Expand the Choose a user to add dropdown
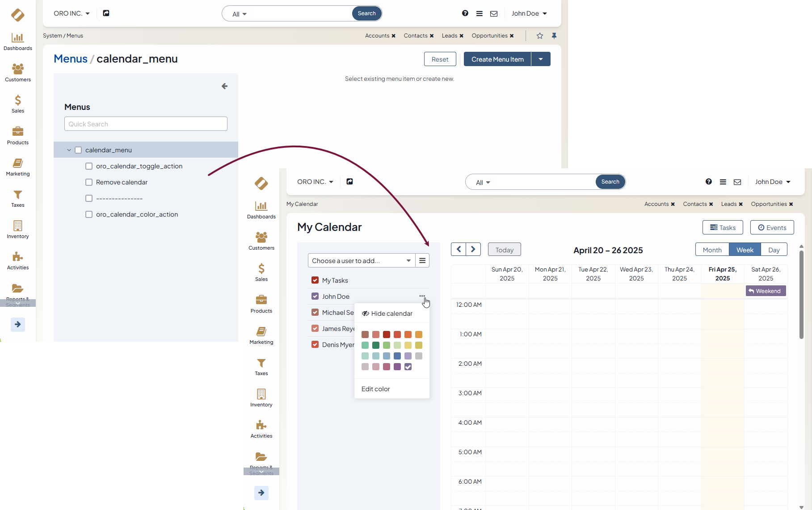Viewport: 812px width, 510px height. tap(408, 261)
